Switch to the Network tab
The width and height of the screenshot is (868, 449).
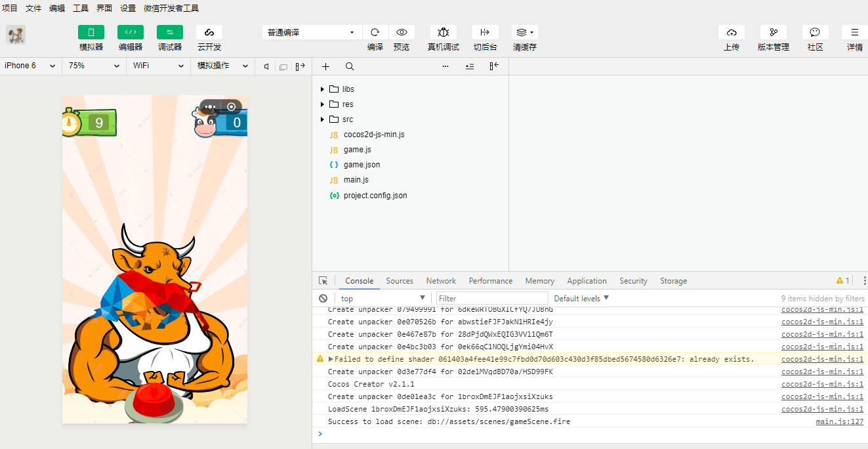click(x=441, y=281)
